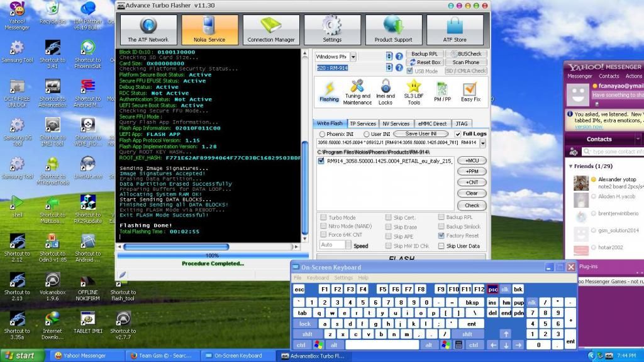Select the Phoenix INI radio button
The height and width of the screenshot is (362, 644).
pos(323,134)
